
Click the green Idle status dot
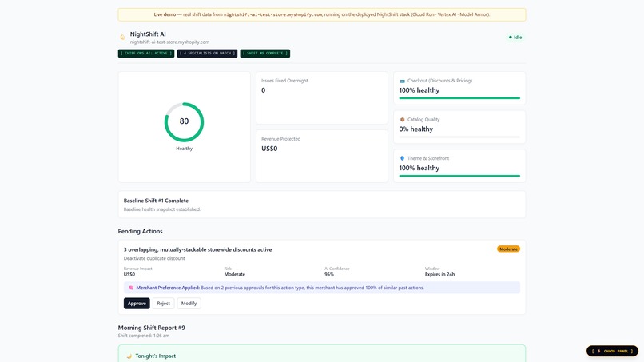pyautogui.click(x=511, y=38)
